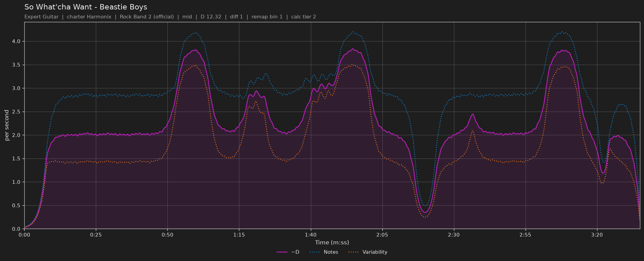Select the "remap bin 1" subtitle entry

tap(267, 17)
